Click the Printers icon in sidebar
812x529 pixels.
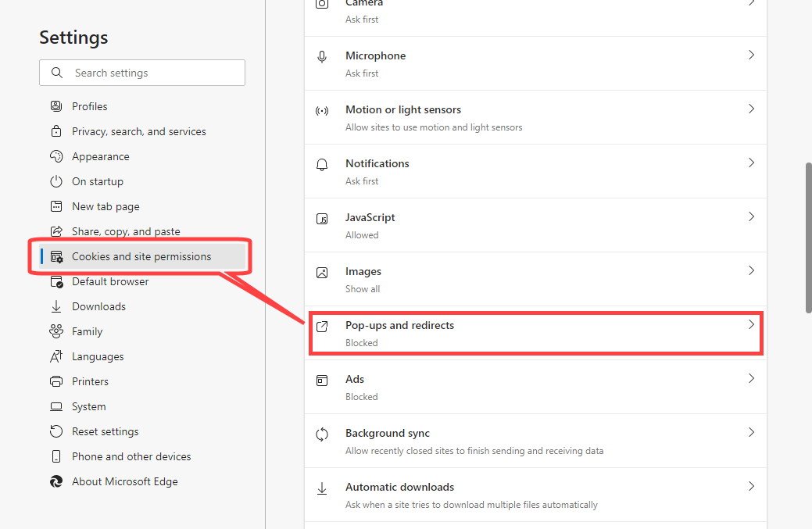click(56, 381)
